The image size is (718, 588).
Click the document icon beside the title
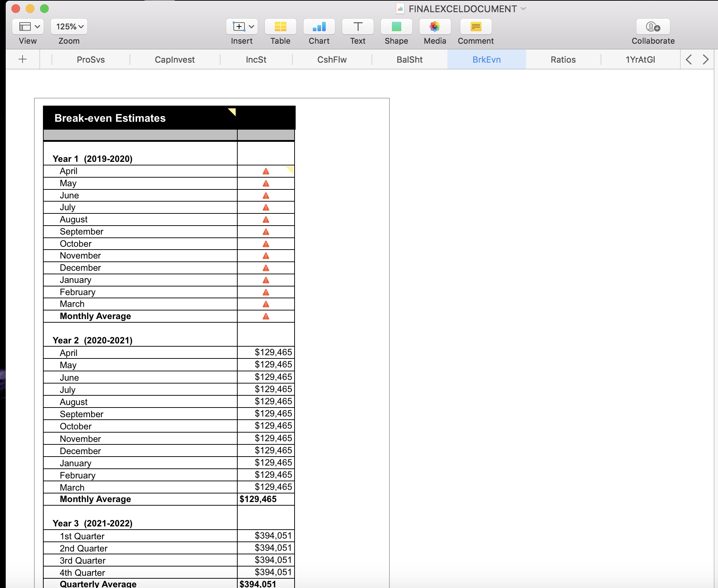pyautogui.click(x=400, y=9)
